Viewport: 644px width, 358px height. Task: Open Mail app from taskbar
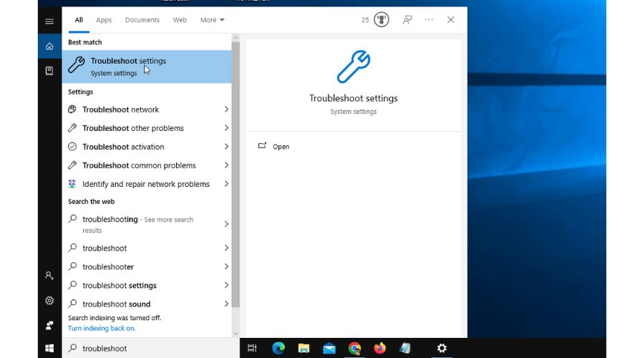pos(329,349)
